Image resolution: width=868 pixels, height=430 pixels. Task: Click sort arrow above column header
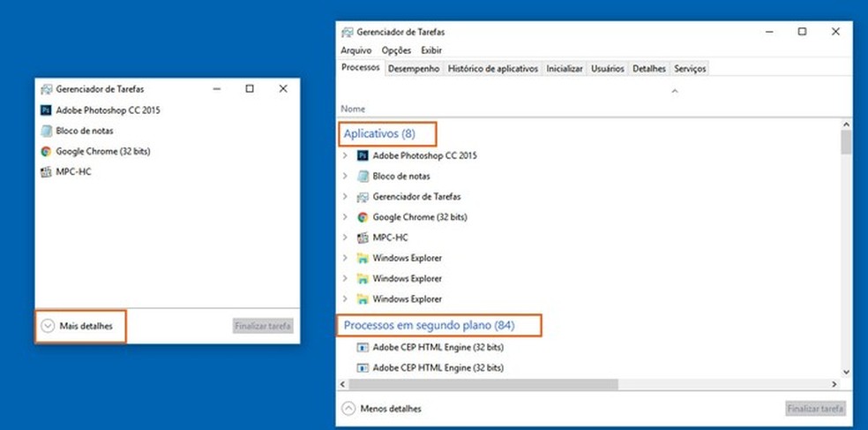tap(674, 91)
